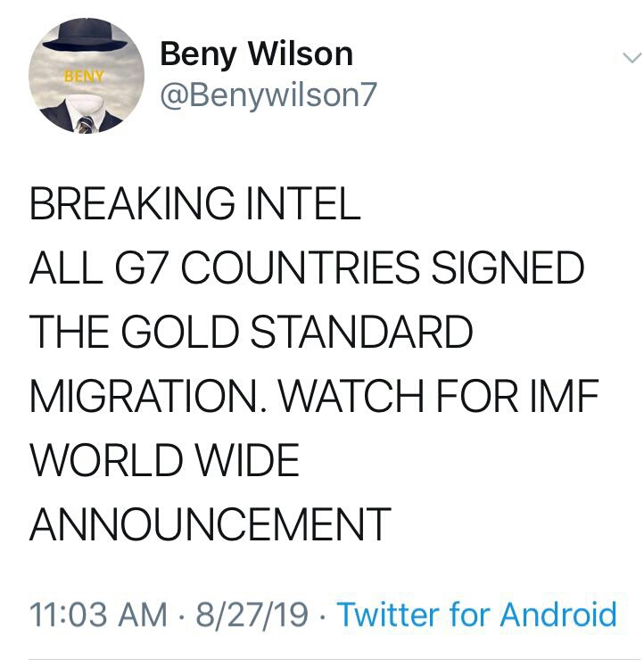Click the display name Beny Wilson

[256, 54]
